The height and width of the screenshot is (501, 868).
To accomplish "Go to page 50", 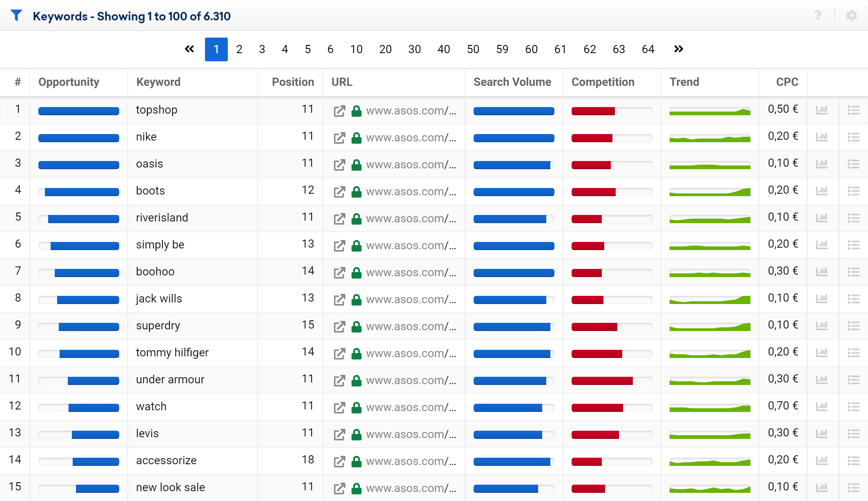I will click(473, 49).
